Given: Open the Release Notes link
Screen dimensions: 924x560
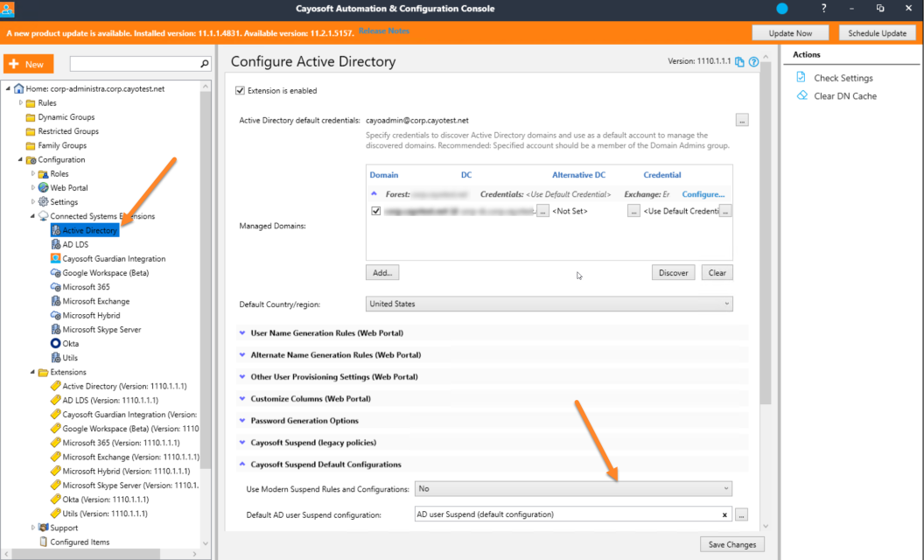Looking at the screenshot, I should point(383,31).
